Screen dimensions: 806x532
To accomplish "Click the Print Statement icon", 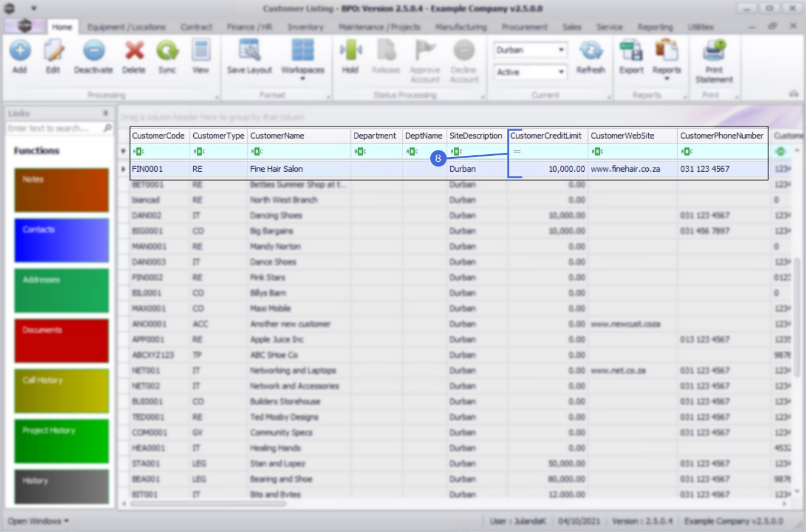I will click(x=714, y=51).
